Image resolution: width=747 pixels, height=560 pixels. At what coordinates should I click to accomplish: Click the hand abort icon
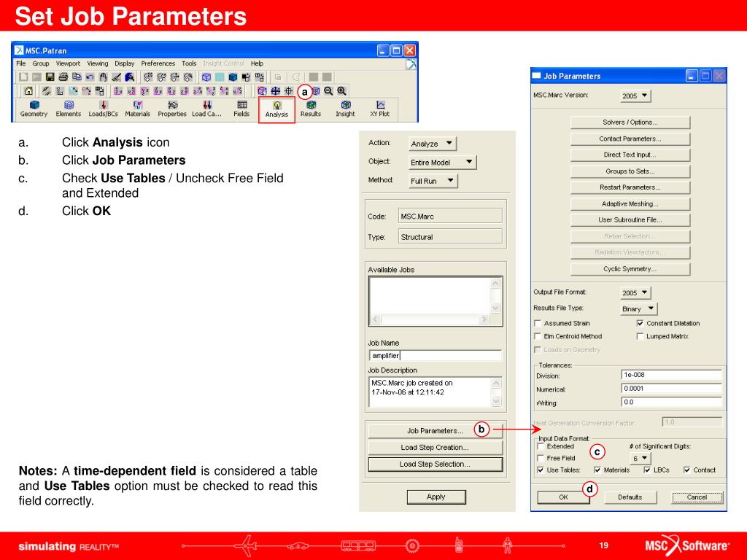(x=103, y=77)
